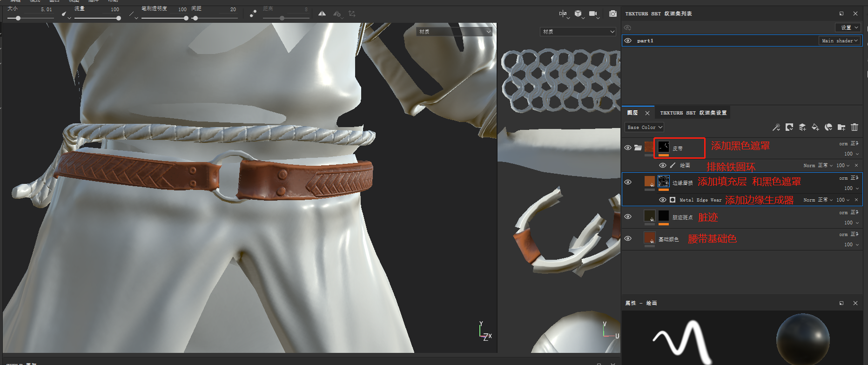This screenshot has height=365, width=868.
Task: Close the 图层 layers tab
Action: 647,113
